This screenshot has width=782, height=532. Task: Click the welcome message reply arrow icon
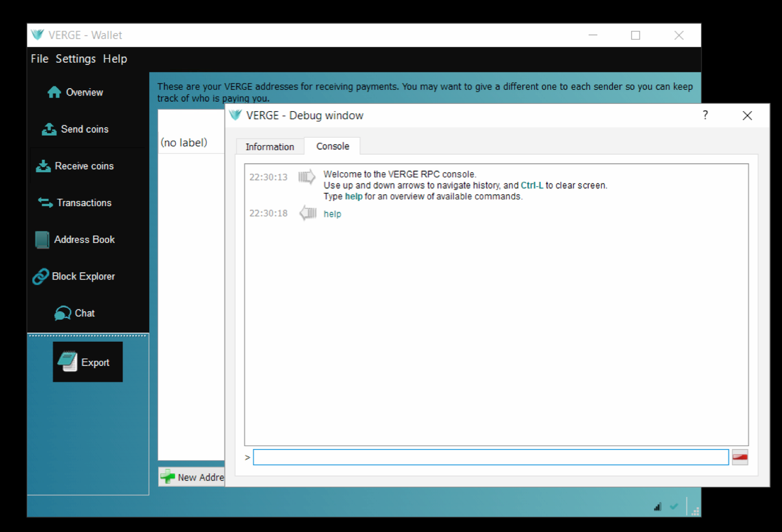click(x=307, y=177)
